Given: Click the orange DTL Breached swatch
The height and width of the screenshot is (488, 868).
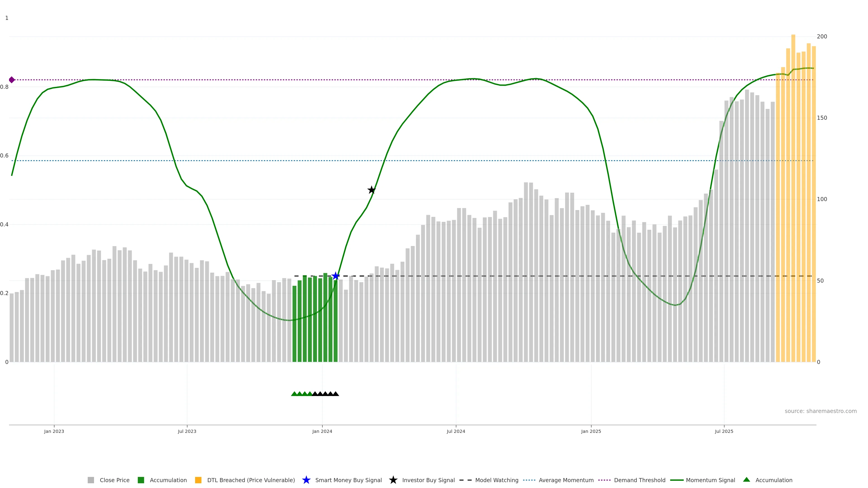Looking at the screenshot, I should point(198,480).
